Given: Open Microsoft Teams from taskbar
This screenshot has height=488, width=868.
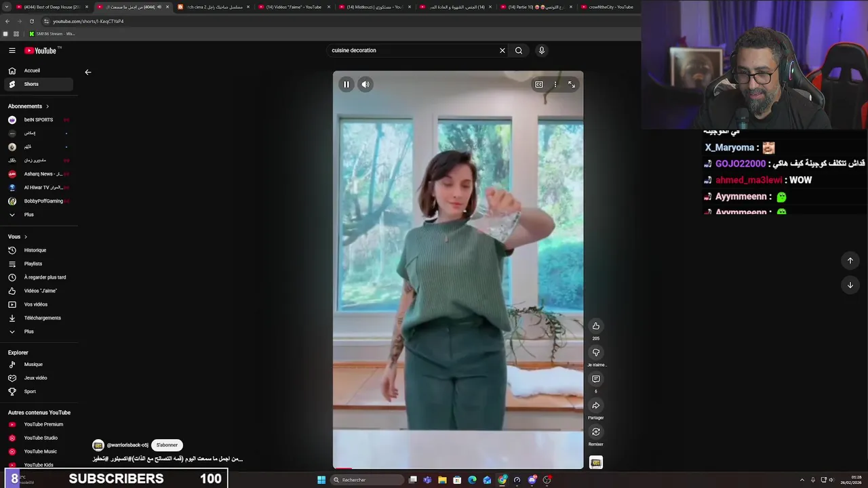Looking at the screenshot, I should coord(427,480).
